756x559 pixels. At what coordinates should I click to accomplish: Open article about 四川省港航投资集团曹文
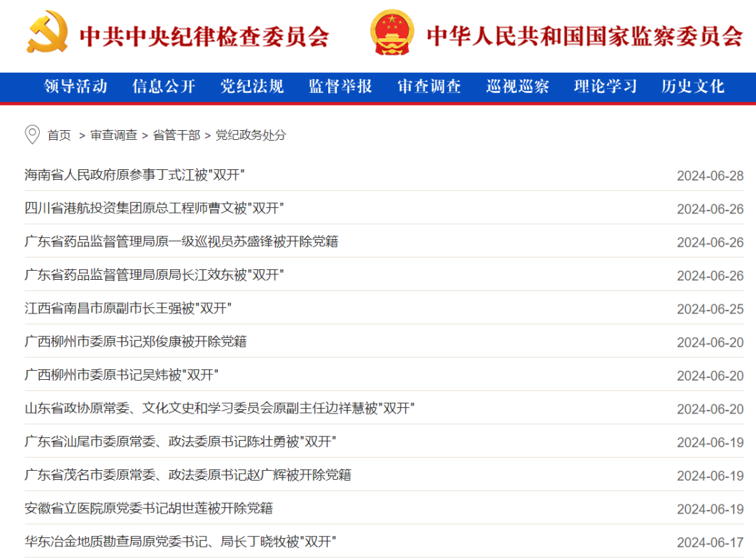pos(154,208)
